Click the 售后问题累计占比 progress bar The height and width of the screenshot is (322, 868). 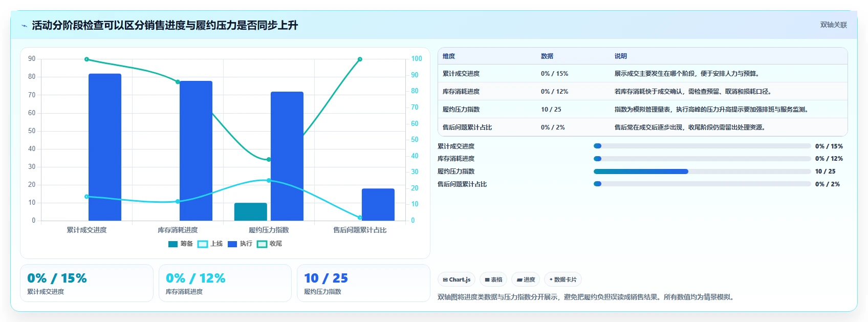click(702, 184)
